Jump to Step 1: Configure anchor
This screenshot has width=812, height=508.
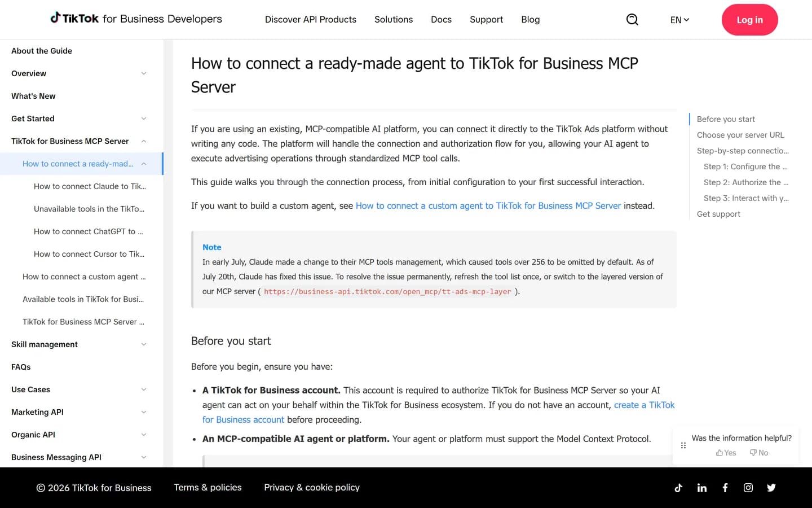point(745,167)
